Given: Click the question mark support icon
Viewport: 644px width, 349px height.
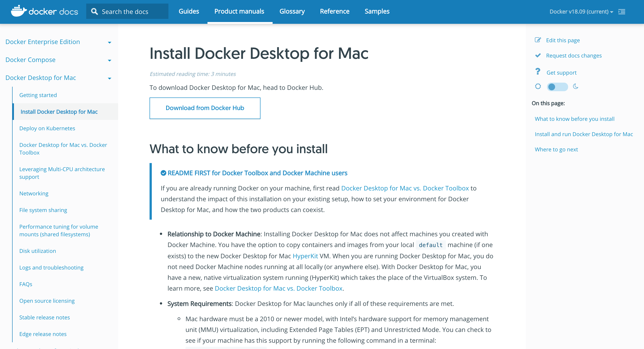Looking at the screenshot, I should (538, 72).
